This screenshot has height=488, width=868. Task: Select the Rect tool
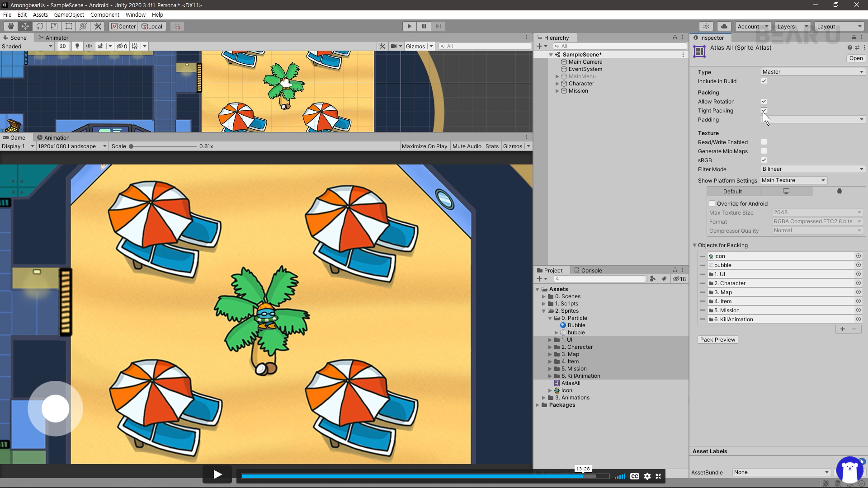click(x=69, y=26)
